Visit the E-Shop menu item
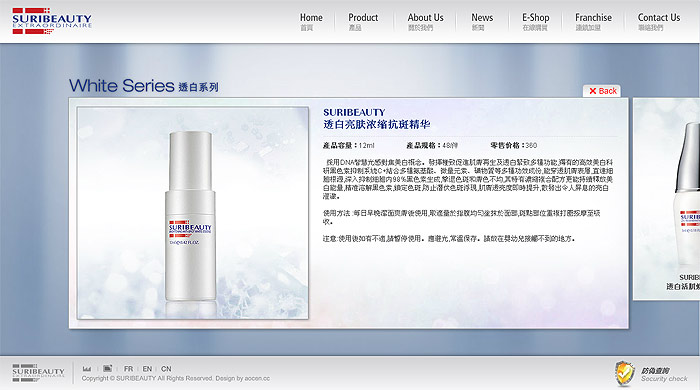Viewport: 700px width, 390px height. (x=536, y=21)
